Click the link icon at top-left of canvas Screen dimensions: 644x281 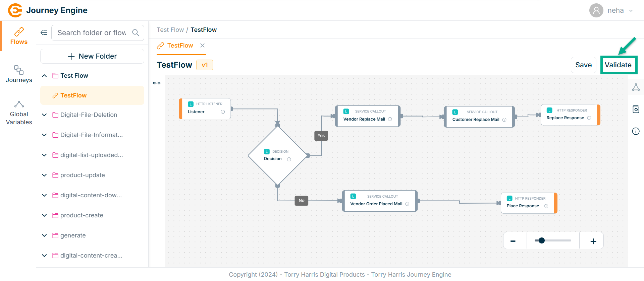(x=157, y=83)
